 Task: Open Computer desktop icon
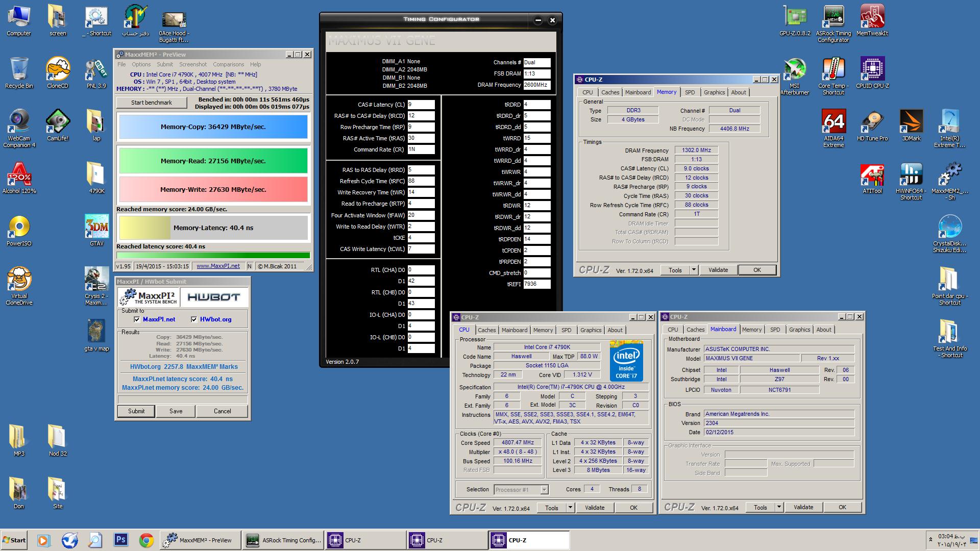19,20
